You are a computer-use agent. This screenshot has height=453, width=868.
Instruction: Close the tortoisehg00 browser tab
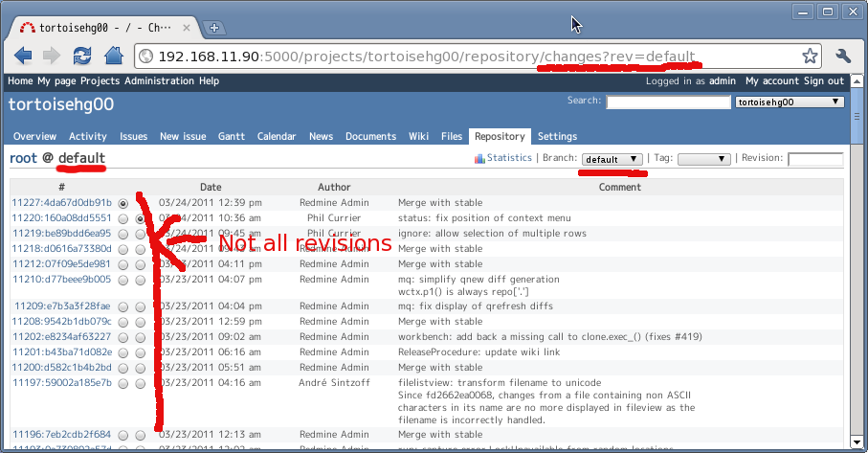(187, 28)
